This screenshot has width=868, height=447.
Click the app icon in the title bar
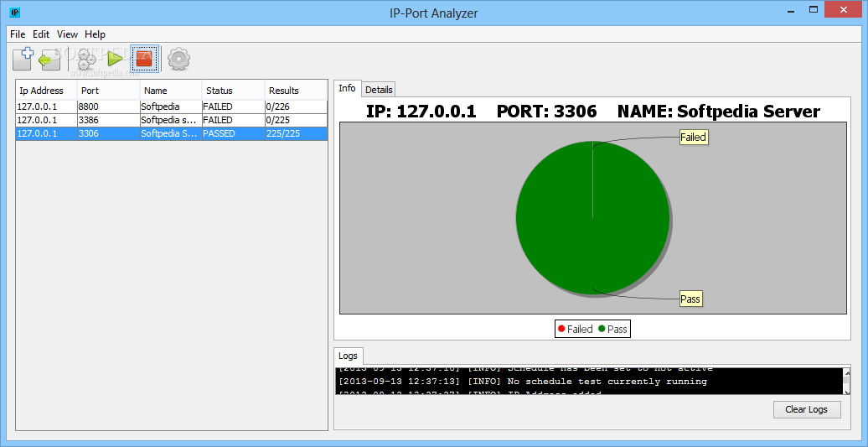[15, 13]
